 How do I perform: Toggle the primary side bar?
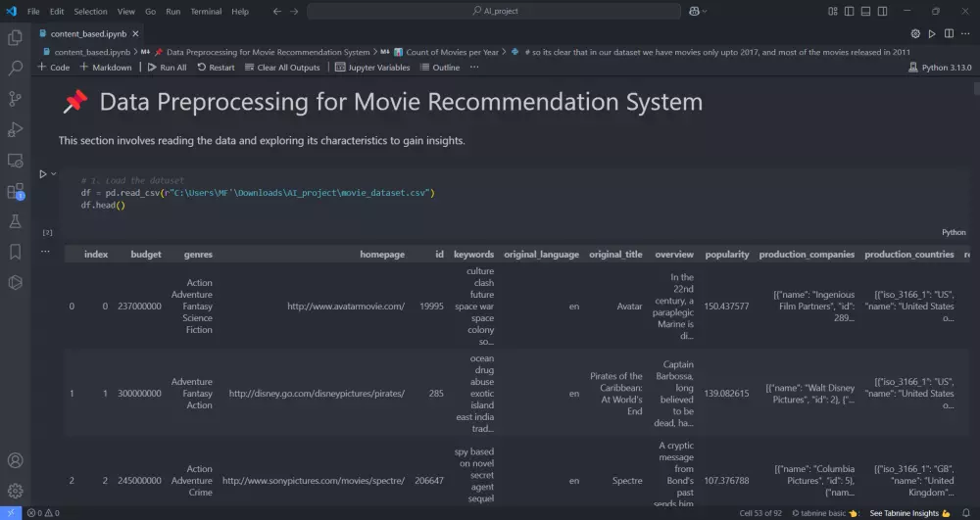coord(849,11)
